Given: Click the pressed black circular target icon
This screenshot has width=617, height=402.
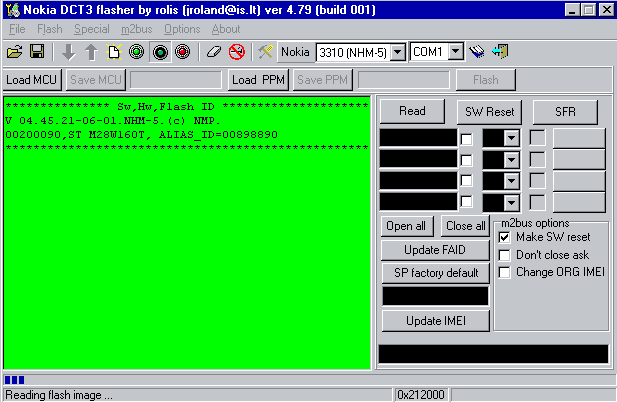Looking at the screenshot, I should [x=160, y=52].
